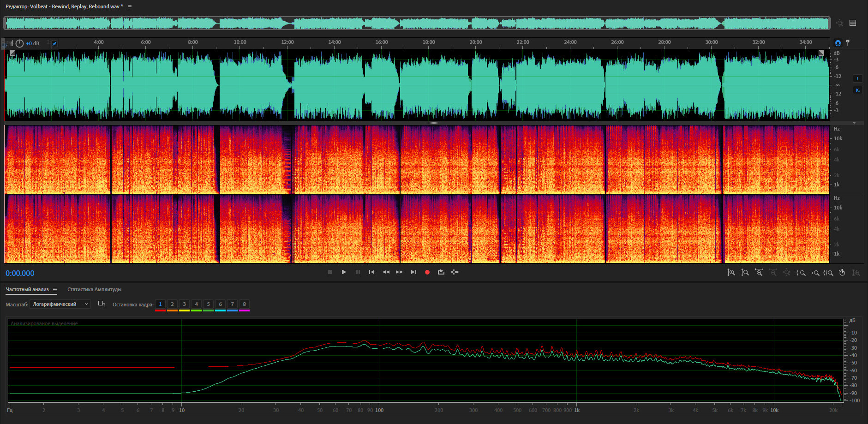868x424 pixels.
Task: Start recording with the red Record button
Action: coord(427,272)
